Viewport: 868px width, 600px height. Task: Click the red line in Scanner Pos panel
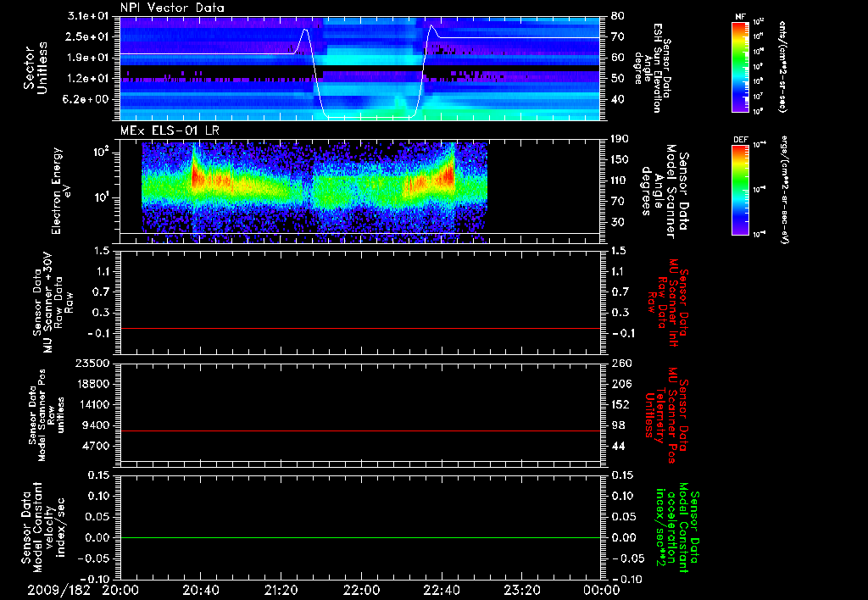(359, 431)
